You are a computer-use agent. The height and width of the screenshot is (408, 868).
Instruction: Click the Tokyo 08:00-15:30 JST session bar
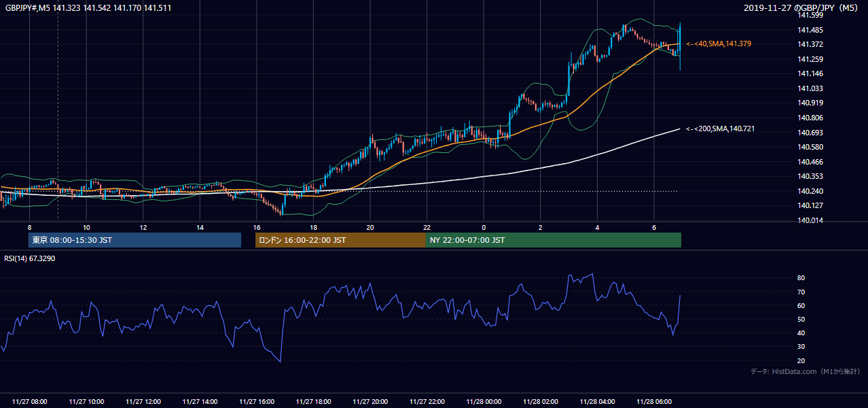coord(134,240)
